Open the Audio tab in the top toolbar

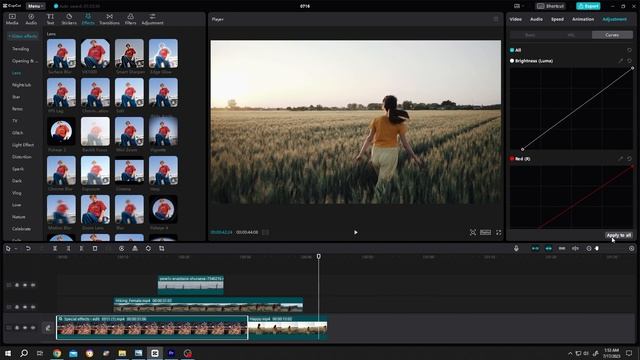[31, 19]
